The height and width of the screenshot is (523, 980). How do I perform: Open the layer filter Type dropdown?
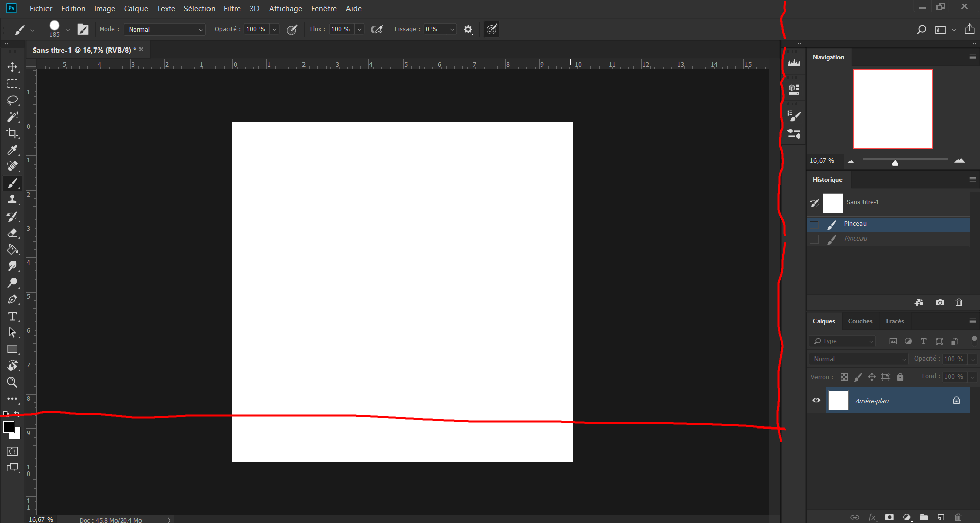click(842, 341)
